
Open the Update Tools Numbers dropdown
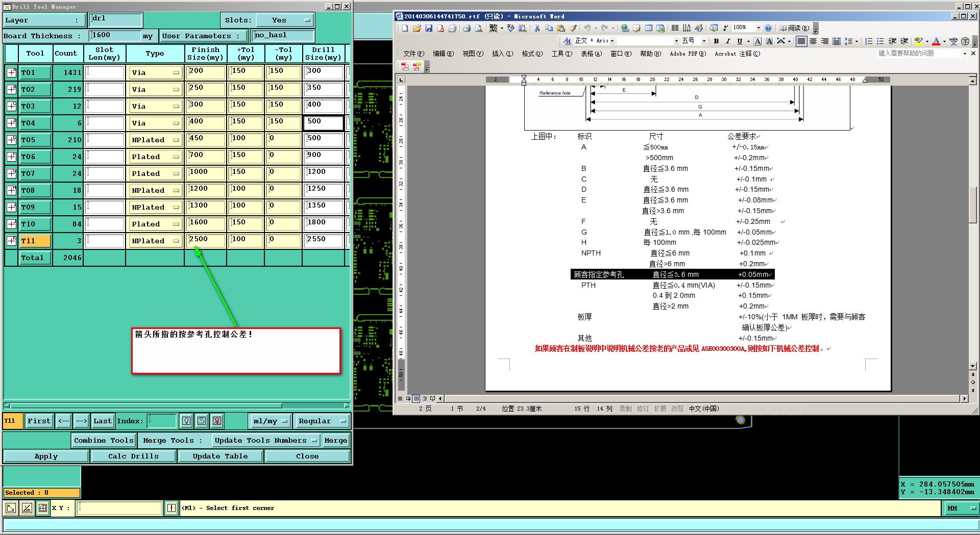(265, 440)
